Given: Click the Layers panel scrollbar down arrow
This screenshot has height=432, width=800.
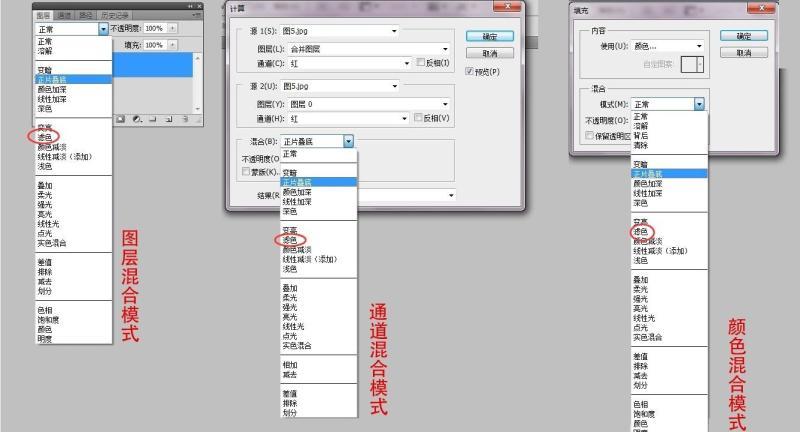Looking at the screenshot, I should [x=197, y=109].
